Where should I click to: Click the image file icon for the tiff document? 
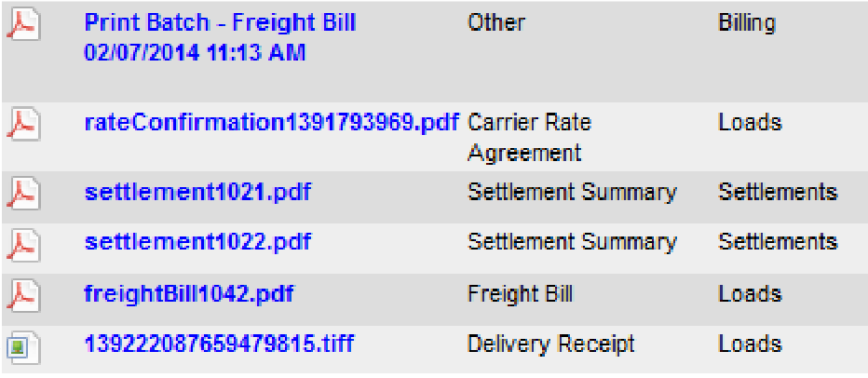pos(23,346)
